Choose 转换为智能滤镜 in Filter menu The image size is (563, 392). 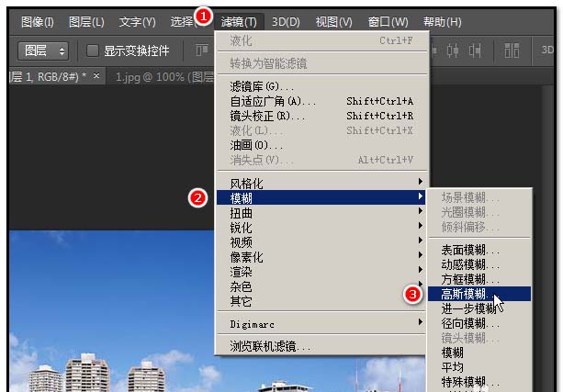[x=322, y=64]
